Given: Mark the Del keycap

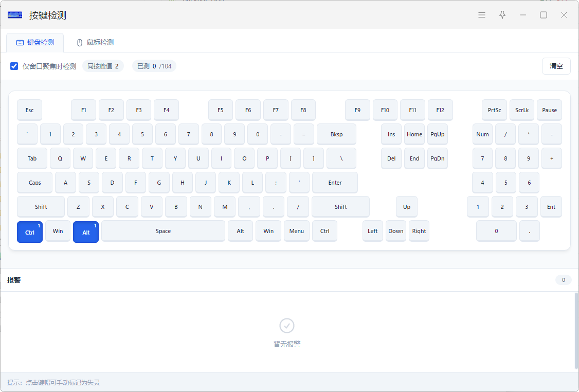Looking at the screenshot, I should [x=391, y=158].
